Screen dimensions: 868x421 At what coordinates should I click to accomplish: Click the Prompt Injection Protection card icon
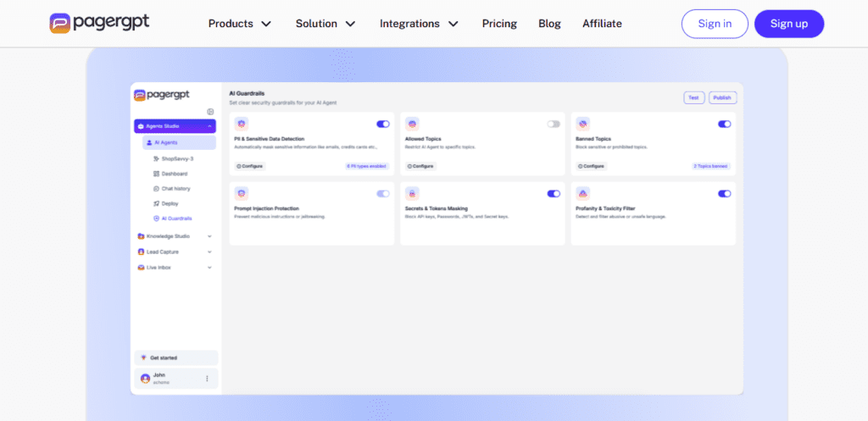click(x=242, y=194)
